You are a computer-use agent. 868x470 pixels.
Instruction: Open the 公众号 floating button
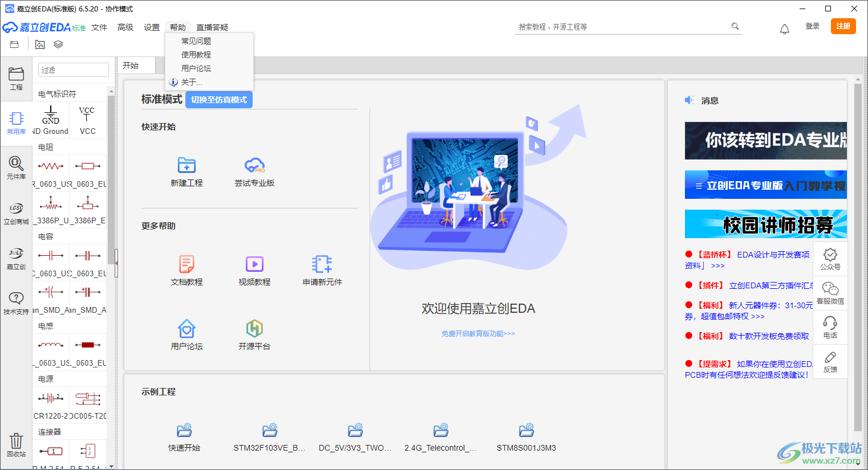pyautogui.click(x=830, y=259)
